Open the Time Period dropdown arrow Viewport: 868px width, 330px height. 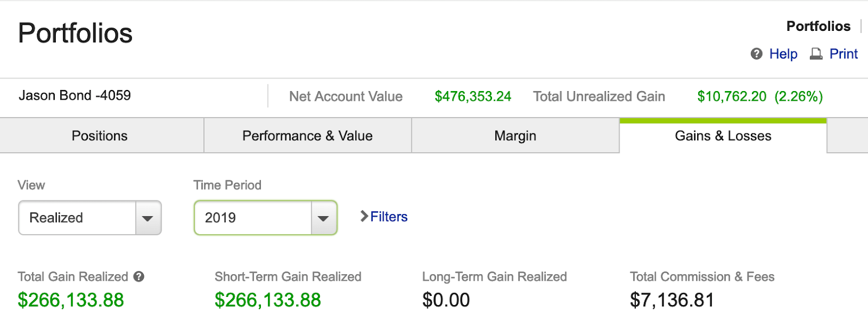click(323, 218)
